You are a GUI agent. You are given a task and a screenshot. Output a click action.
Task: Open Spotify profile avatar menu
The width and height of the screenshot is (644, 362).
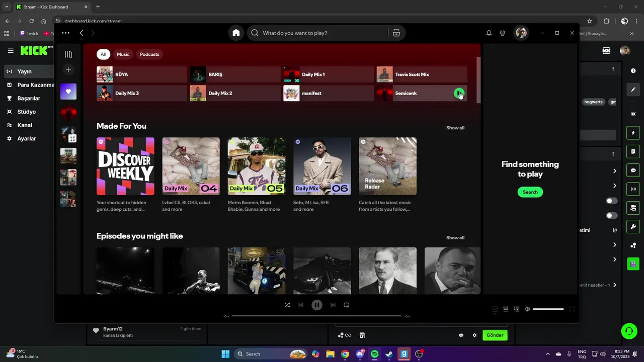(521, 33)
